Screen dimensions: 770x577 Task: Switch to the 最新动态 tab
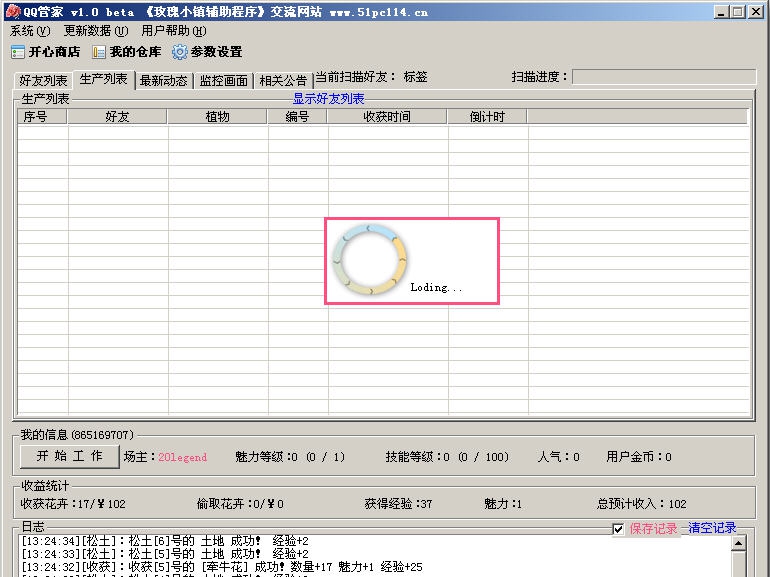pos(164,81)
